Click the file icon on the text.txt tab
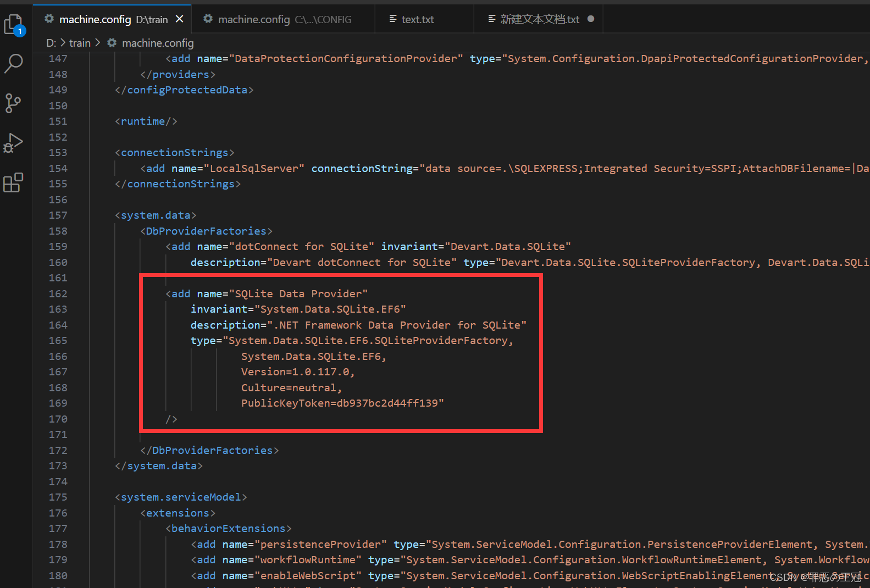870x588 pixels. (x=393, y=19)
